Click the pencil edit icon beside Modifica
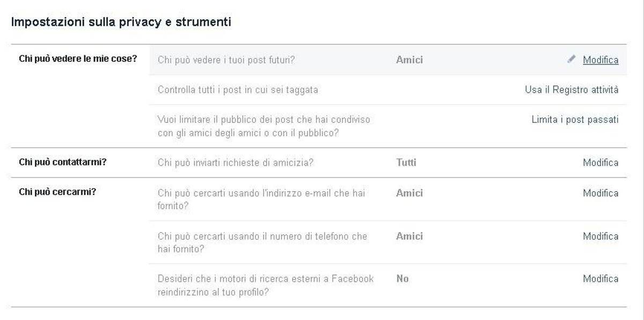The height and width of the screenshot is (320, 644). (571, 60)
